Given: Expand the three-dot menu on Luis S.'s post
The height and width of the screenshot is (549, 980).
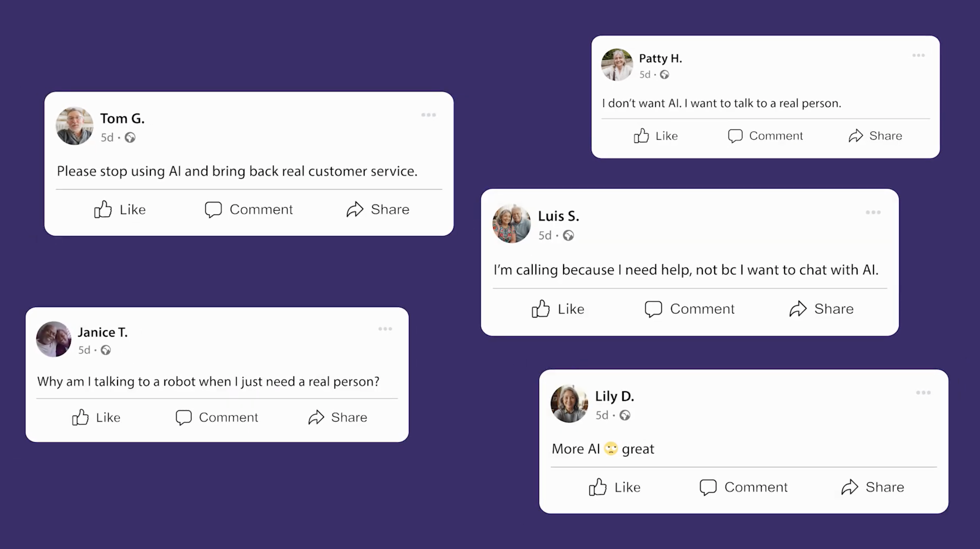Looking at the screenshot, I should (x=873, y=212).
